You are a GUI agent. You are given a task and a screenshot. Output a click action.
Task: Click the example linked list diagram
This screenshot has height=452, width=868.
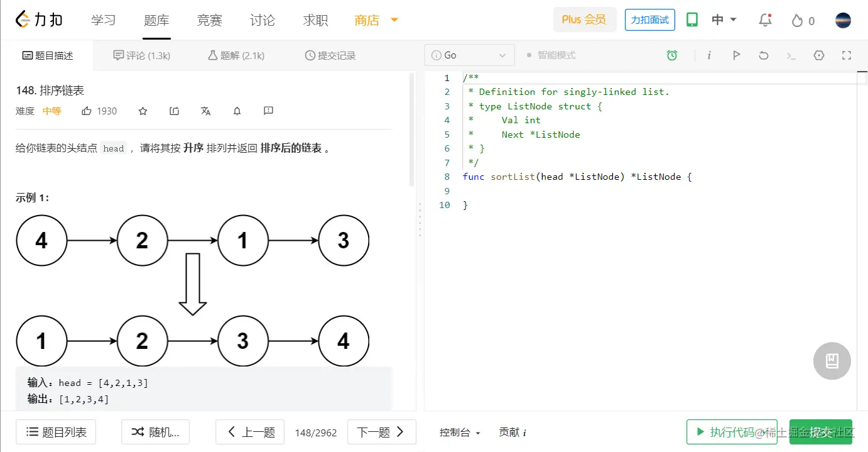[192, 290]
